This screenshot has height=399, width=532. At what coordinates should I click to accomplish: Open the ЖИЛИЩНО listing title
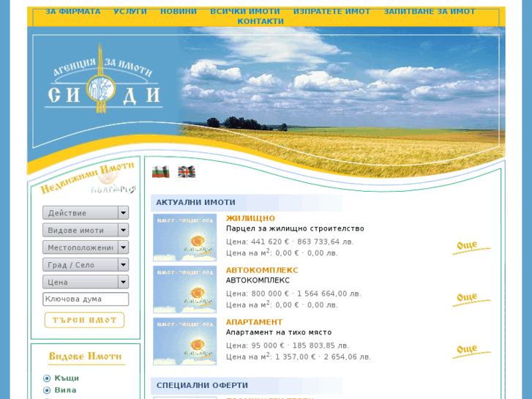pos(250,218)
